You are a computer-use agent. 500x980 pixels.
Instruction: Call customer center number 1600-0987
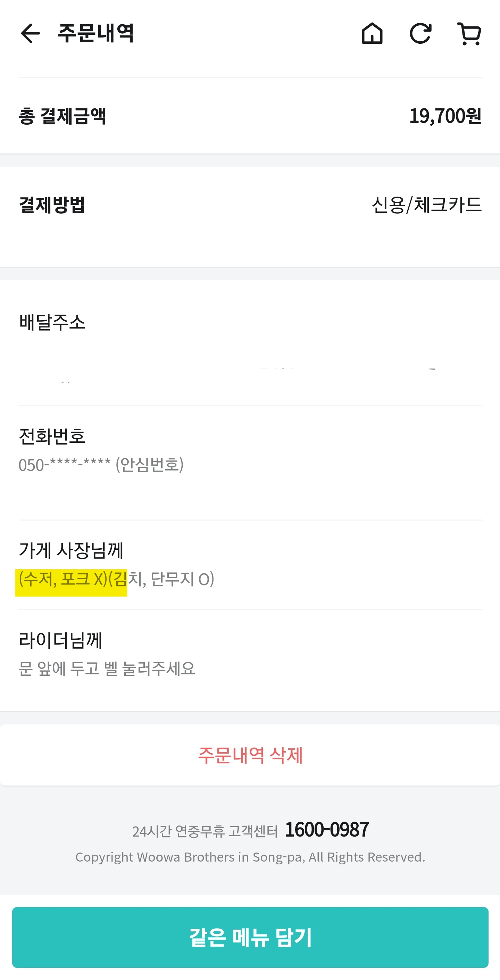[326, 830]
